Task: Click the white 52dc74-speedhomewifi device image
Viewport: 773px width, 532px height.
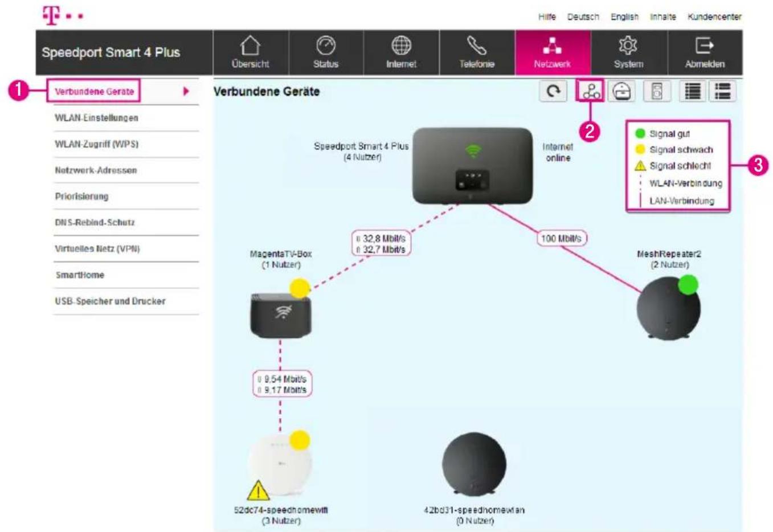Action: pos(280,464)
